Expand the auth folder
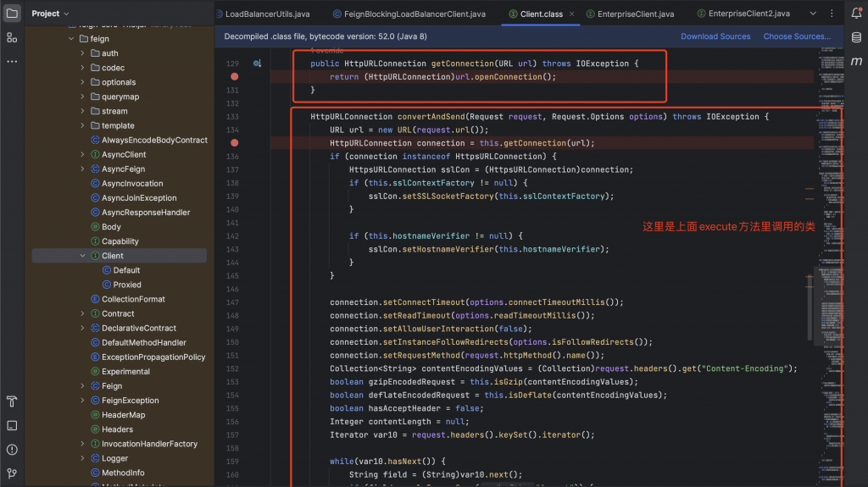This screenshot has height=487, width=868. click(x=82, y=53)
